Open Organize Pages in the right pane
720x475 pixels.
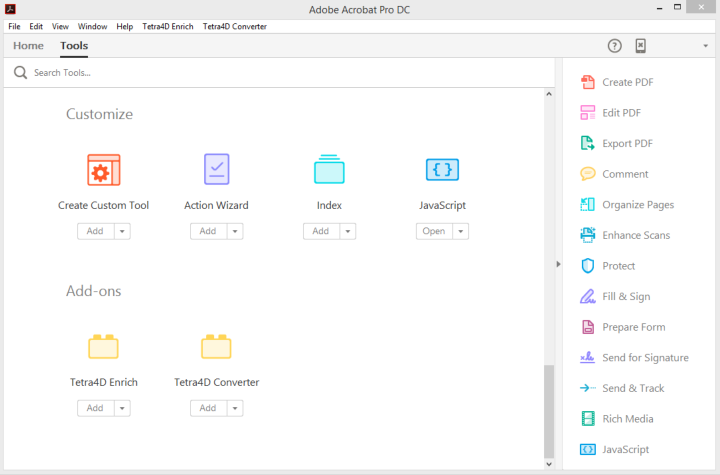[x=627, y=204]
